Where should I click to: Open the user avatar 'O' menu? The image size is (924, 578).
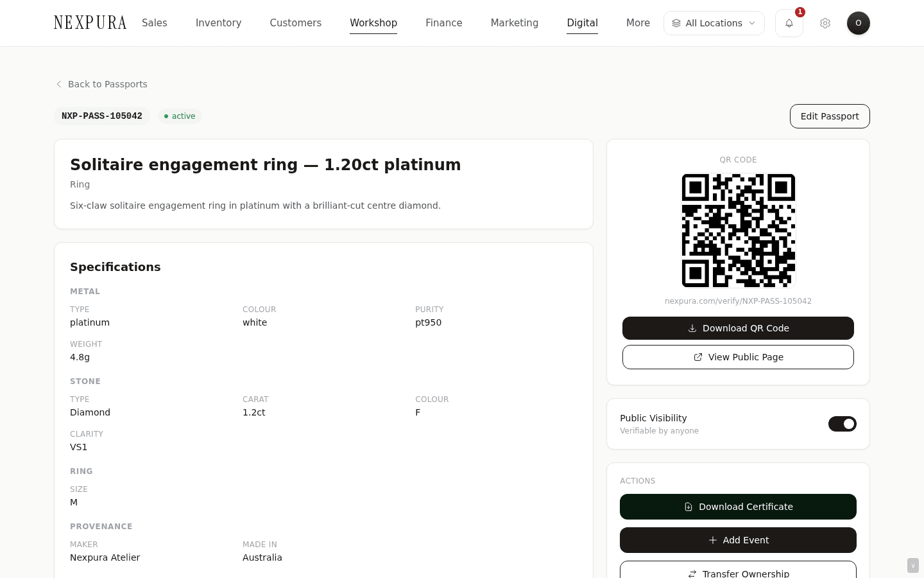(859, 23)
